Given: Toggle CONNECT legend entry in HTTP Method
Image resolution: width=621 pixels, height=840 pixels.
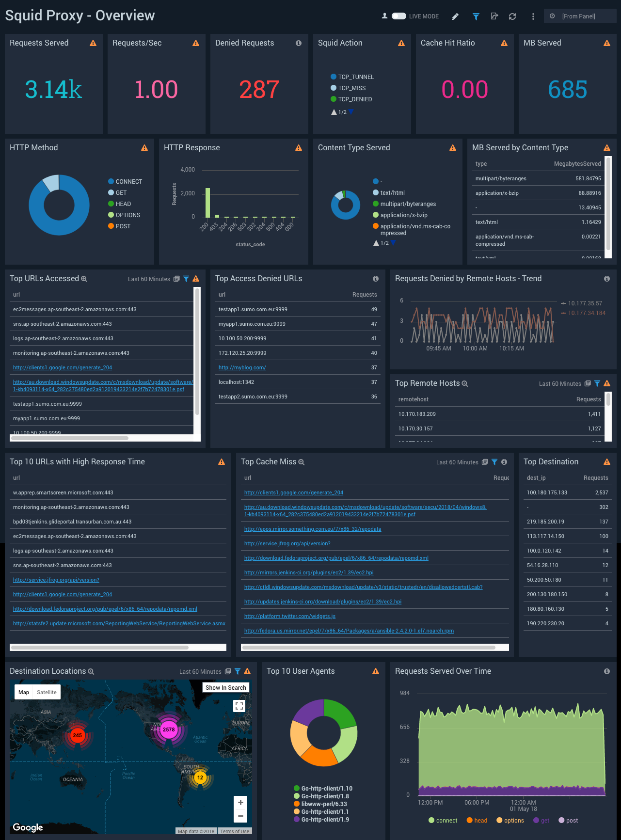Looking at the screenshot, I should tap(128, 182).
